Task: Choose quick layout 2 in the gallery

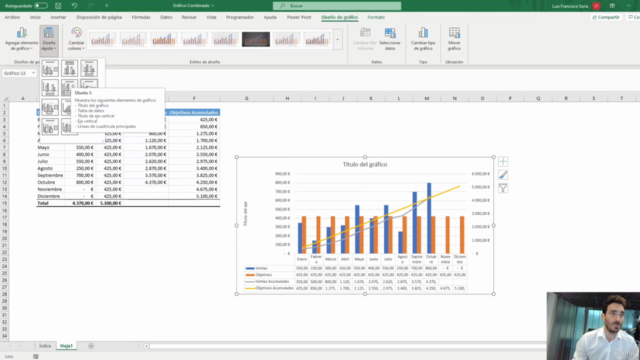Action: pos(69,68)
